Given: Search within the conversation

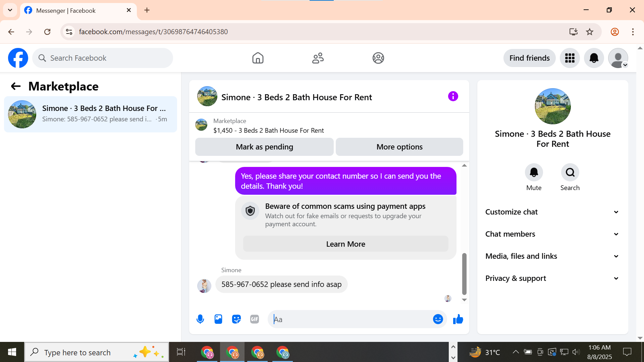Looking at the screenshot, I should click(x=570, y=172).
